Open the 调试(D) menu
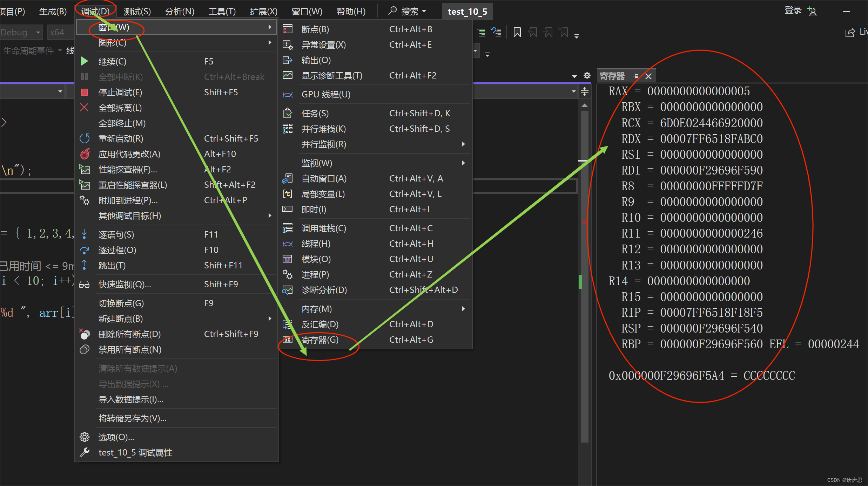 [95, 11]
